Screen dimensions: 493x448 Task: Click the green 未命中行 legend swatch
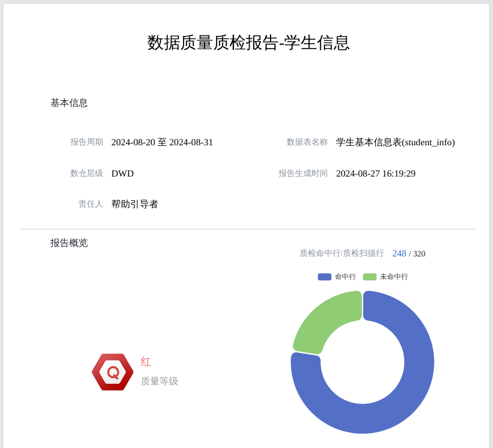coord(370,277)
